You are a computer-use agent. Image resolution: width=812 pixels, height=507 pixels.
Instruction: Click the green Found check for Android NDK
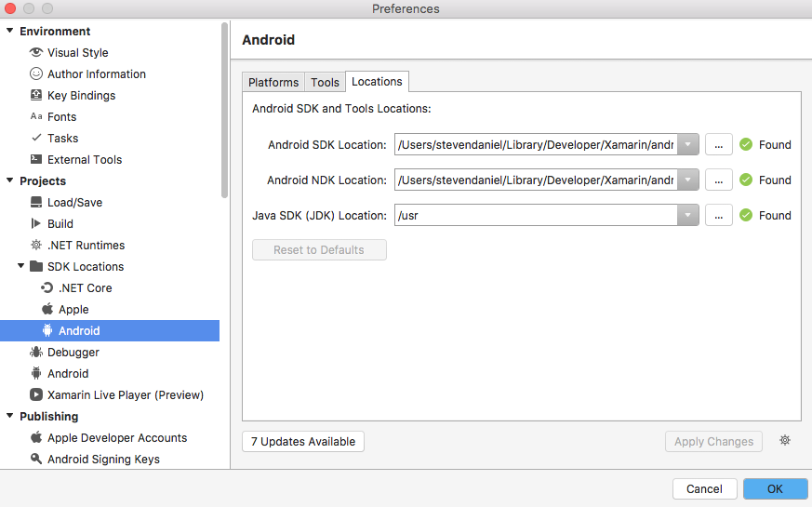point(746,180)
